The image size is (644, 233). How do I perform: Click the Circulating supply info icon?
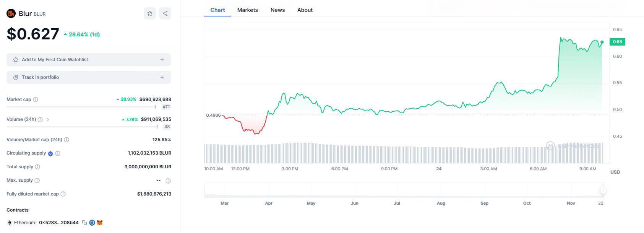tap(58, 153)
